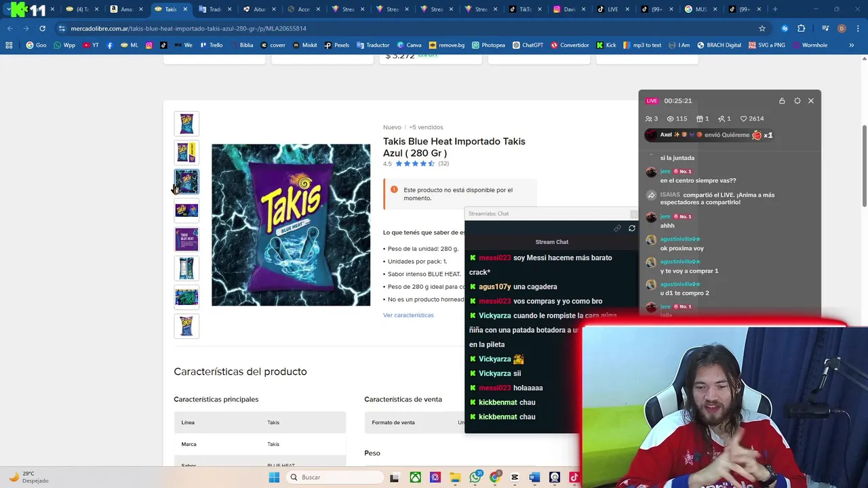
Task: Click the link icon in Streamlabs chat
Action: point(617,228)
